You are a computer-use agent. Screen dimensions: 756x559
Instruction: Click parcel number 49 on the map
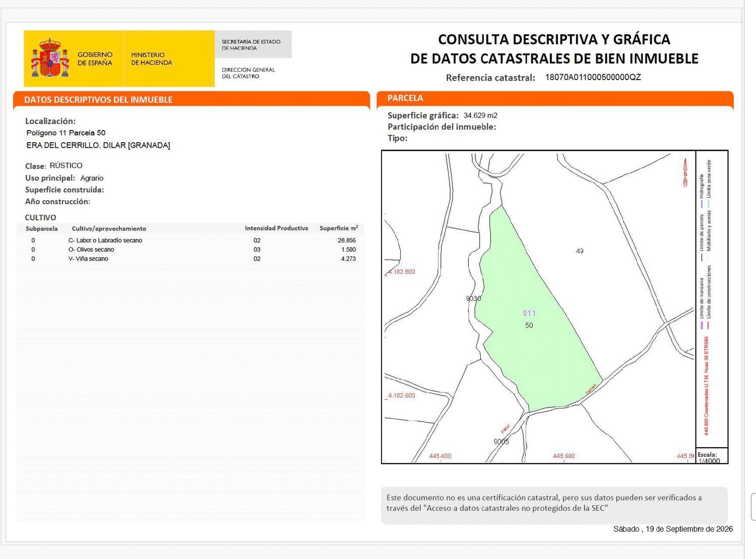(580, 251)
